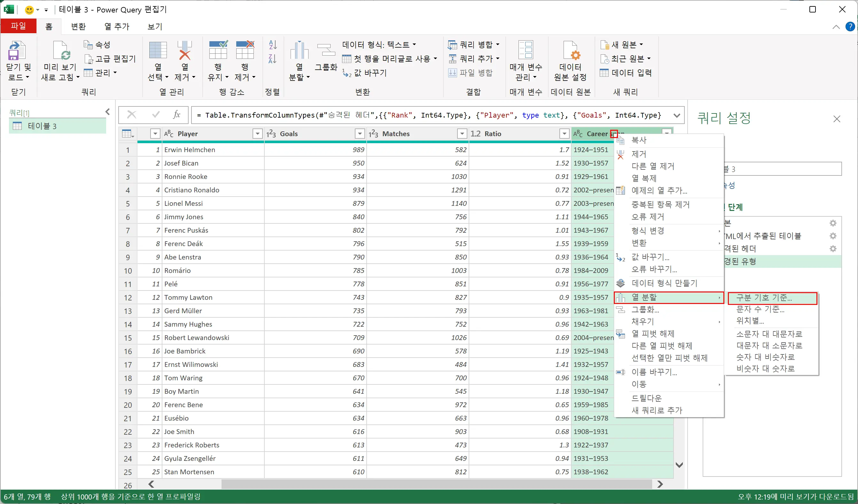The width and height of the screenshot is (858, 504).
Task: Select 구분 기호 기준... from the submenu
Action: click(x=764, y=298)
